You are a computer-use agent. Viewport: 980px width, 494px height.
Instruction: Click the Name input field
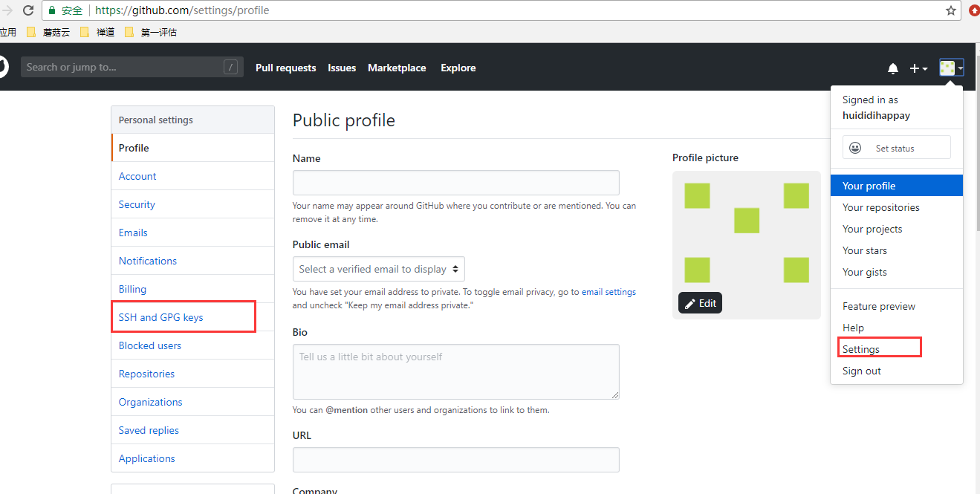[455, 183]
